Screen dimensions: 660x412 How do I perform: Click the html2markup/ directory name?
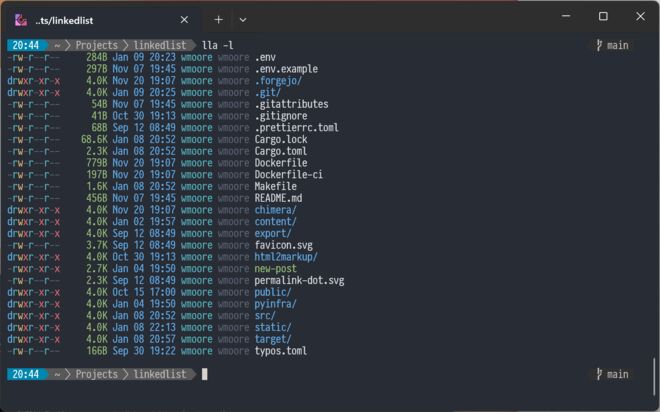(286, 257)
